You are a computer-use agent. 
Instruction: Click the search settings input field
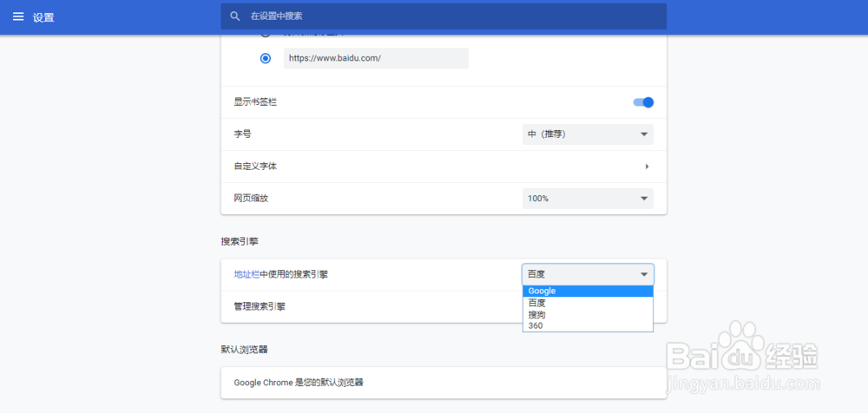(x=451, y=16)
